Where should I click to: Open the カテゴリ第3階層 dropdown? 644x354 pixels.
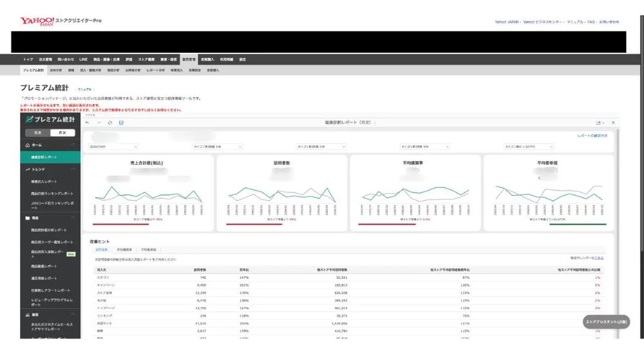(425, 147)
